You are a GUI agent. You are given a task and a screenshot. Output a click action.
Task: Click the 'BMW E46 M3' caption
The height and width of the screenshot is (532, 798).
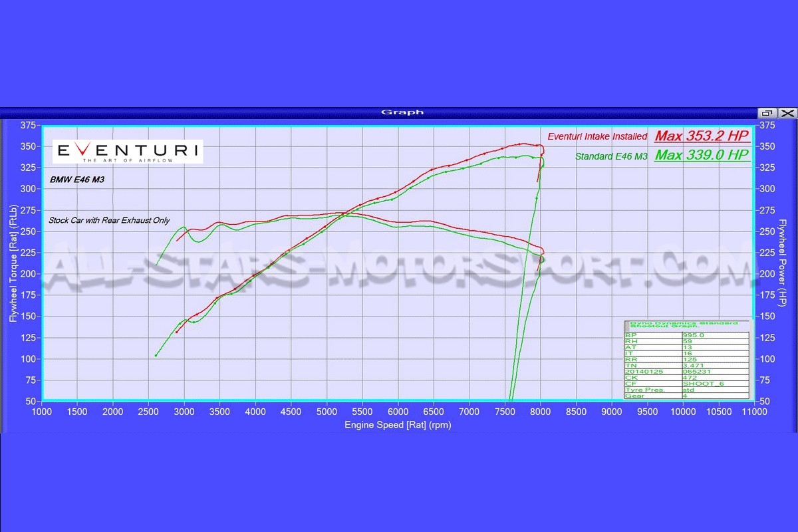pos(76,180)
